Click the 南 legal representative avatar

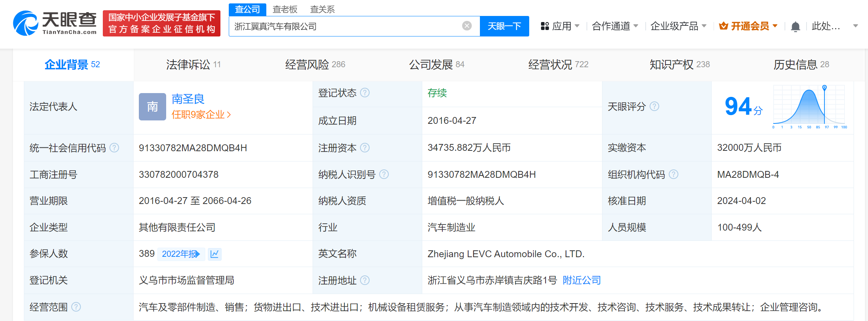152,107
